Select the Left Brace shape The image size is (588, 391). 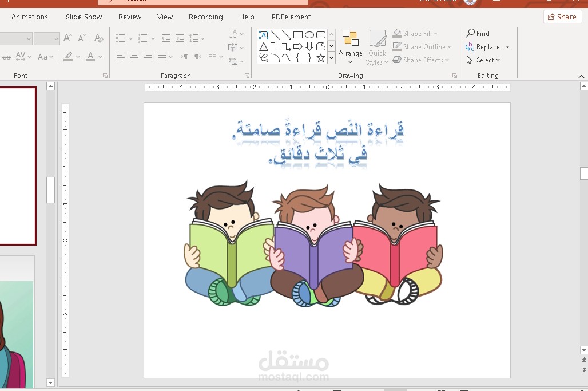pos(298,58)
